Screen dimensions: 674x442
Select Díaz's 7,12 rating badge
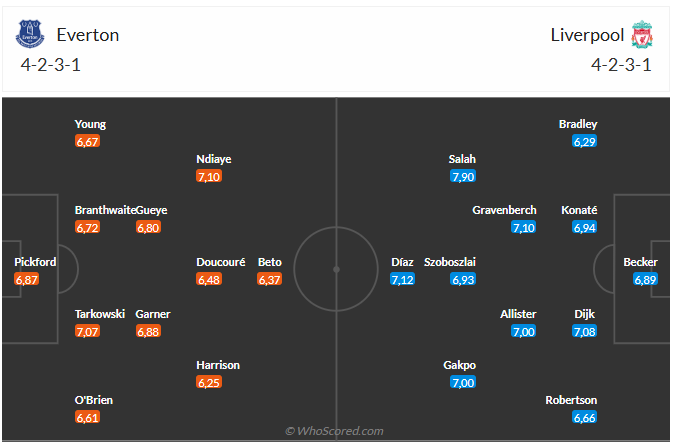click(402, 279)
